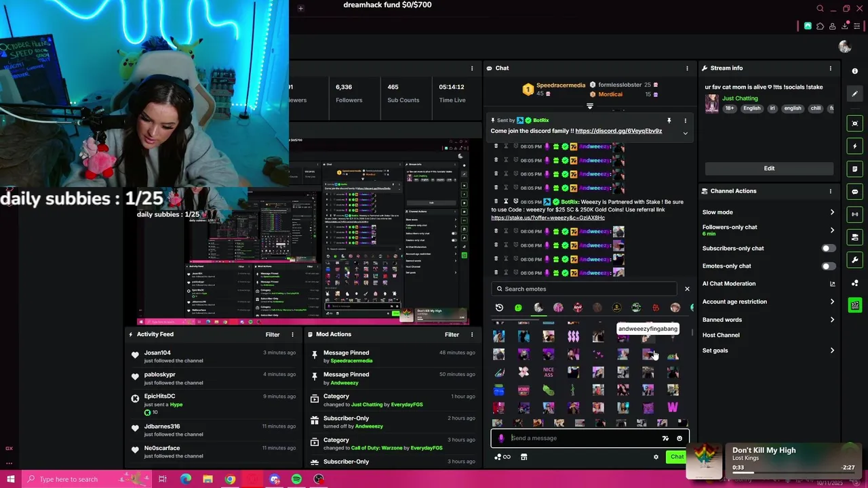This screenshot has width=868, height=488.
Task: Filter the Activity Feed
Action: [273, 334]
